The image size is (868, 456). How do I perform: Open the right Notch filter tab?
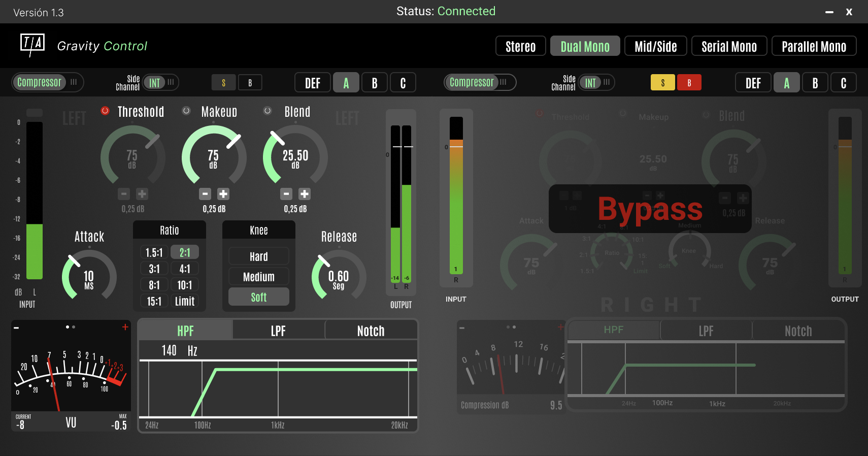click(798, 331)
